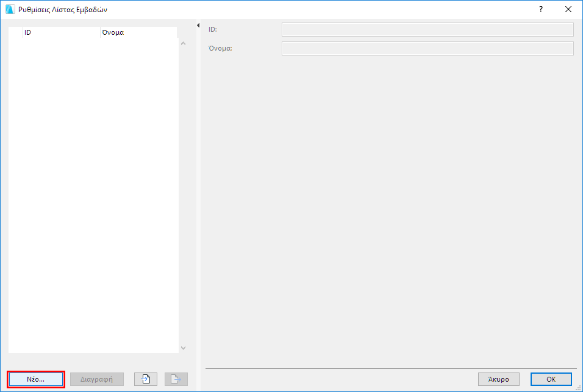Viewport: 583px width, 392px height.
Task: Click the Όνομα column header
Action: 134,32
